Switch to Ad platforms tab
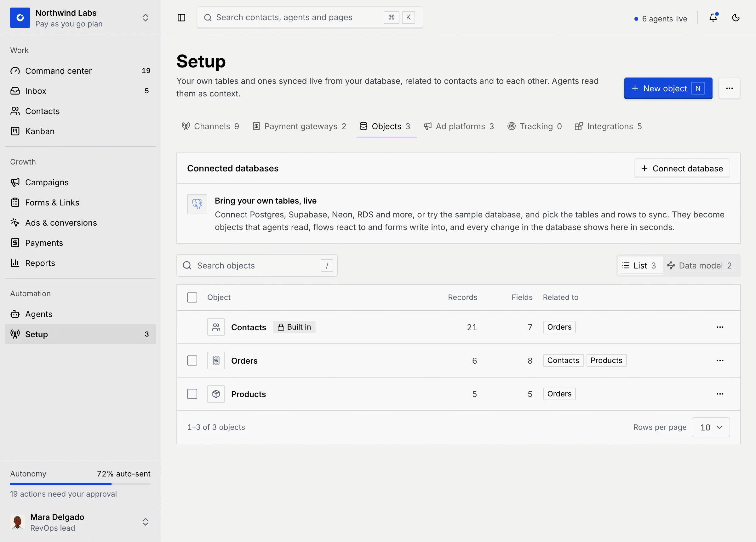This screenshot has height=542, width=756. pos(459,126)
